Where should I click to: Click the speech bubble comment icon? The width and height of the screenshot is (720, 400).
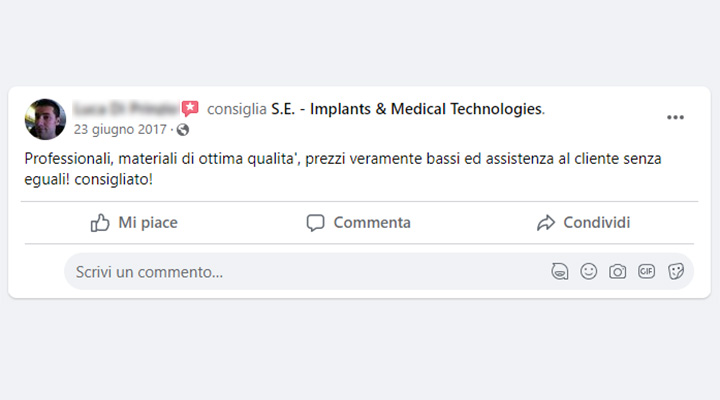[316, 223]
